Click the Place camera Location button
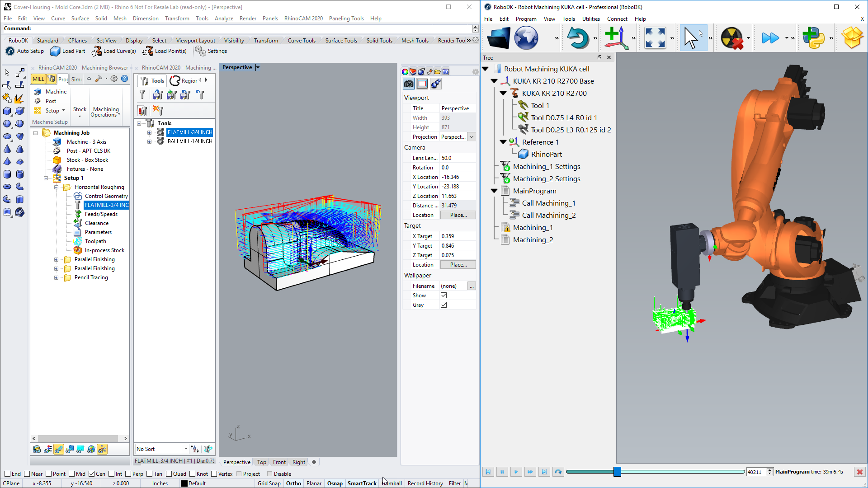 click(x=458, y=215)
